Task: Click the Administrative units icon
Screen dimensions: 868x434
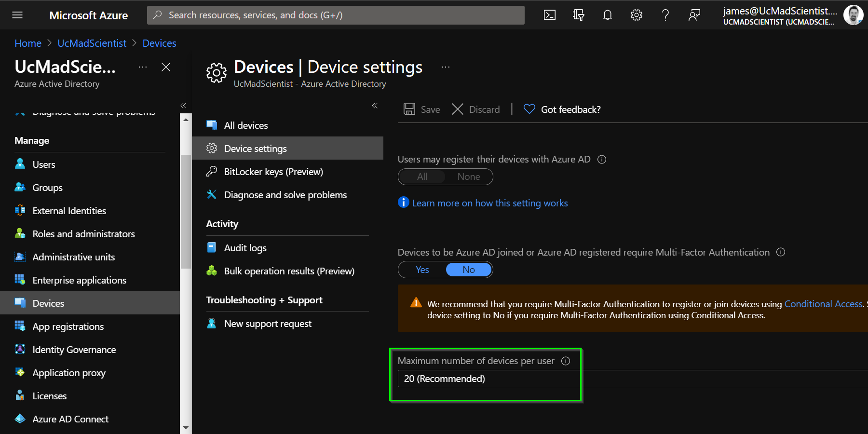Action: point(20,257)
